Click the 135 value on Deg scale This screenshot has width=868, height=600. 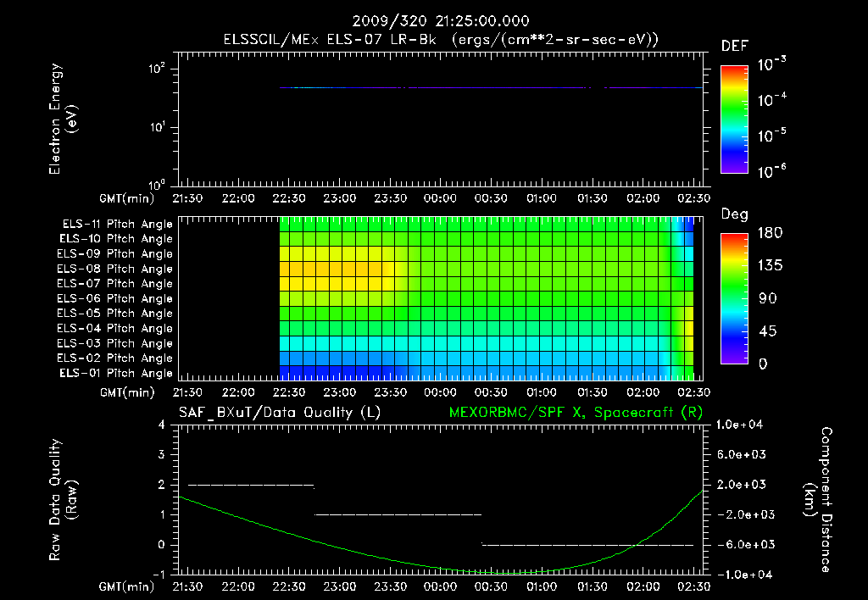click(770, 266)
